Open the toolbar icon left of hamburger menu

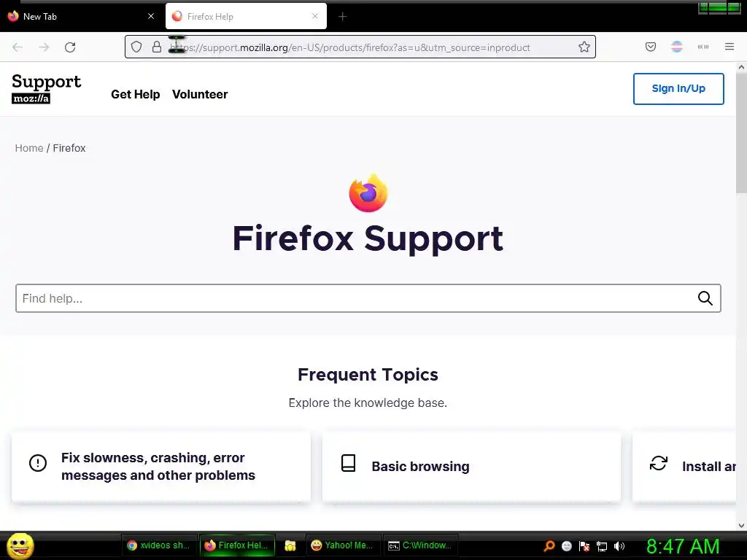pos(703,47)
